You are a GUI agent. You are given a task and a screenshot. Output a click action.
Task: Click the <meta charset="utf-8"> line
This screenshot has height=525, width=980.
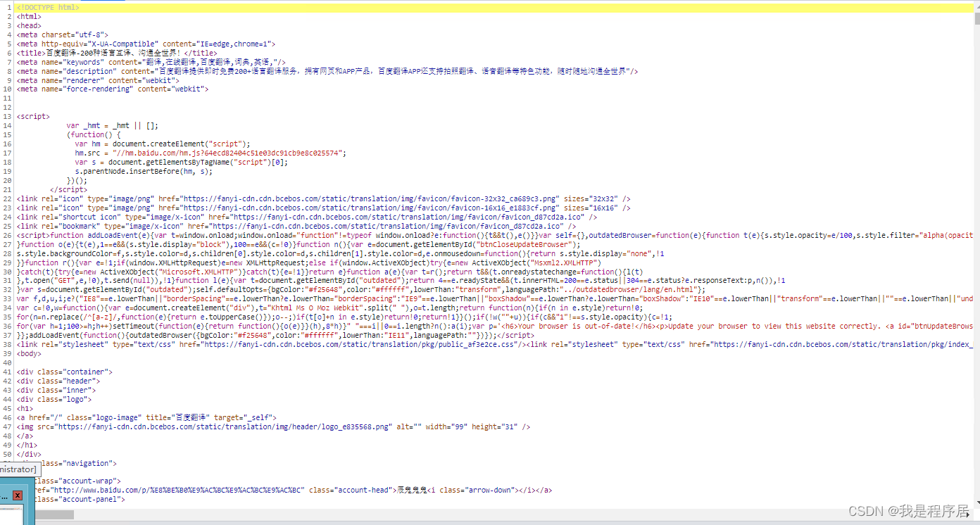click(x=63, y=34)
